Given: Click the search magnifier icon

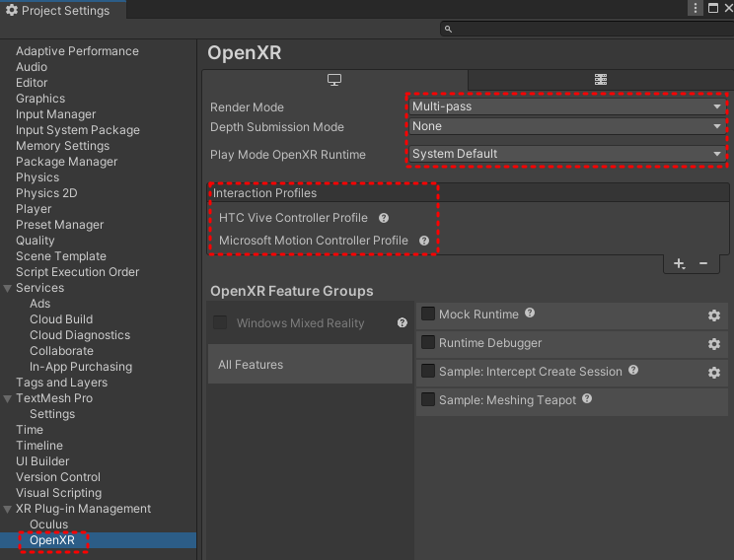Looking at the screenshot, I should 448,29.
